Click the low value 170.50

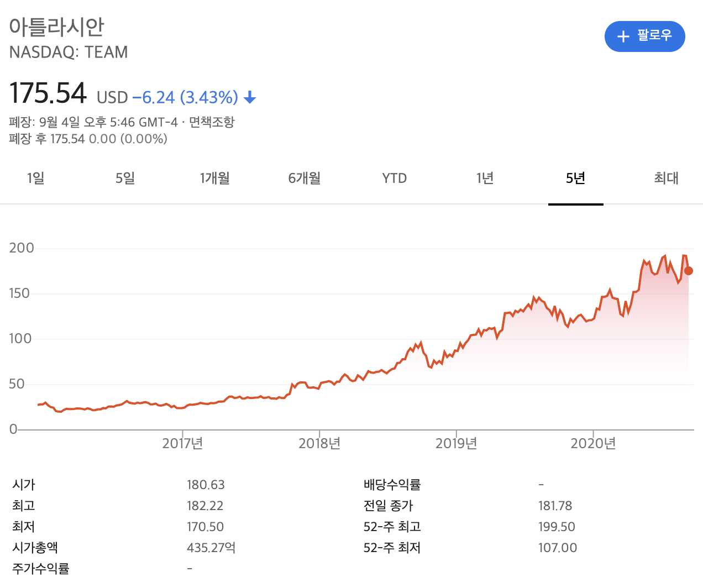point(206,527)
